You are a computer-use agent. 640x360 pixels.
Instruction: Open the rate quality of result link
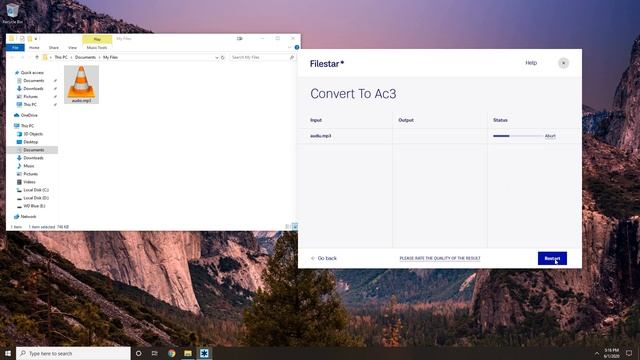[x=440, y=258]
